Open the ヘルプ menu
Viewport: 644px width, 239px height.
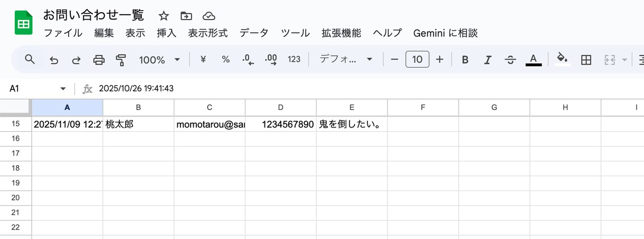click(x=387, y=33)
